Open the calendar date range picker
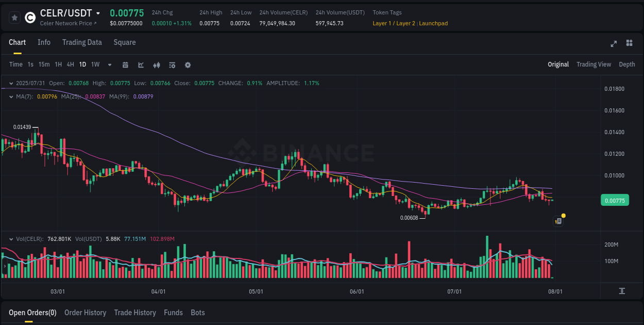 click(x=125, y=64)
